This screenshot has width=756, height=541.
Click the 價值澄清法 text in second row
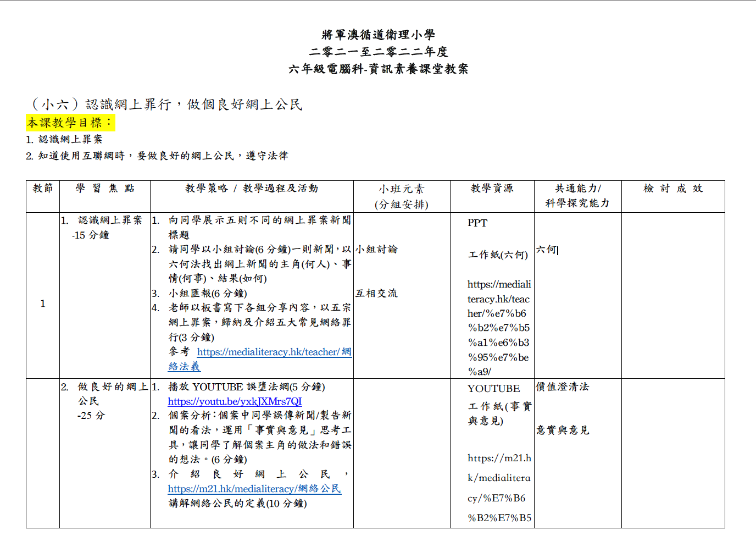[x=563, y=387]
